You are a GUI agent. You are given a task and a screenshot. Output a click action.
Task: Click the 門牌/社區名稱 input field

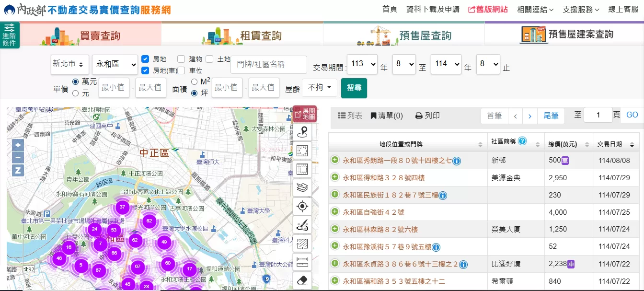point(268,64)
